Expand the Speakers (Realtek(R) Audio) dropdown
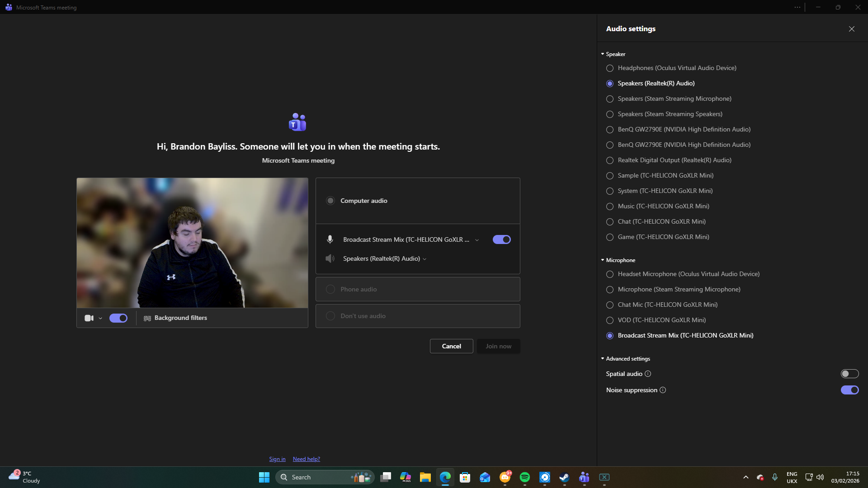This screenshot has height=488, width=868. click(x=425, y=259)
